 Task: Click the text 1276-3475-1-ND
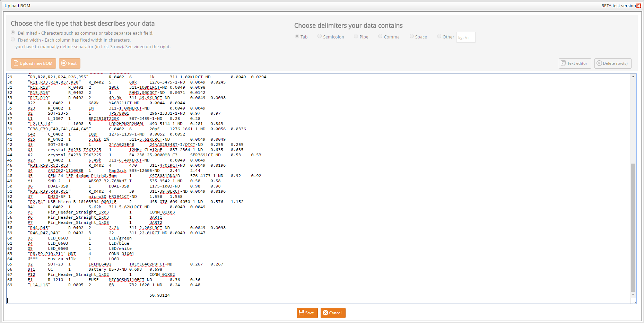tap(167, 82)
